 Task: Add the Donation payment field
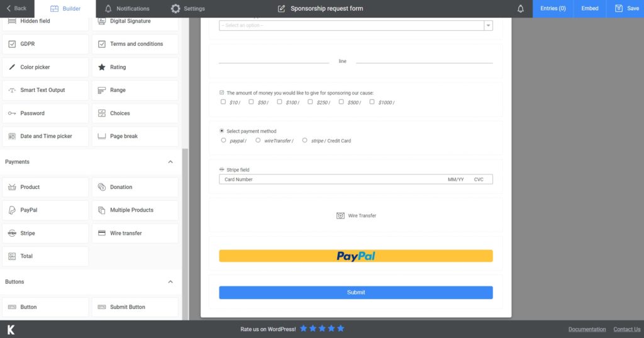coord(135,187)
